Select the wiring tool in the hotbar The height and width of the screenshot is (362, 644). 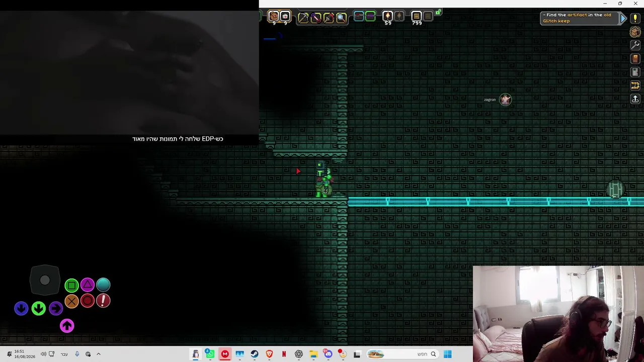click(315, 18)
